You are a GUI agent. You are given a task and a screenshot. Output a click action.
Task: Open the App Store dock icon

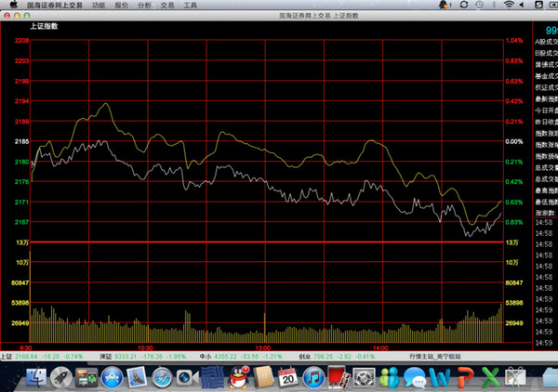pyautogui.click(x=112, y=378)
